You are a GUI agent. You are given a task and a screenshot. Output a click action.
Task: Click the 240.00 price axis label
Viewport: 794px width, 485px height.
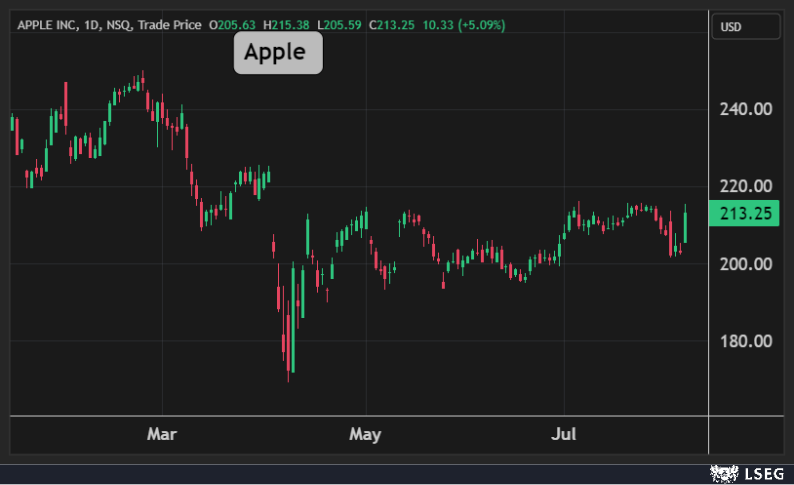[x=745, y=109]
